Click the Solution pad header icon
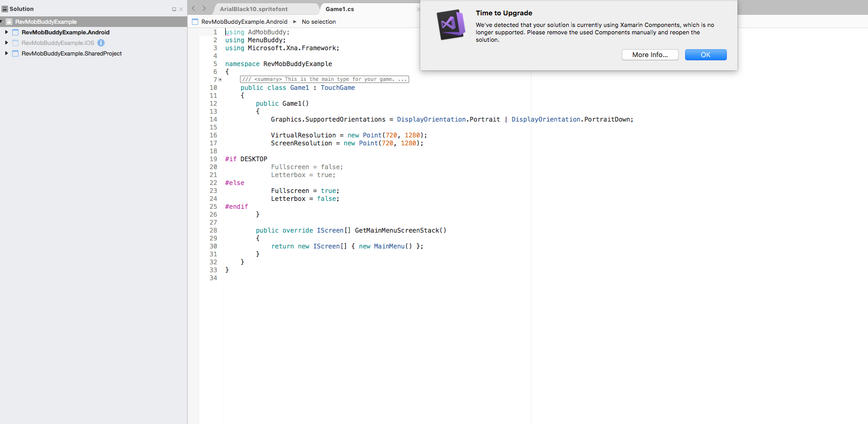Viewport: 868px width, 424px height. point(5,9)
